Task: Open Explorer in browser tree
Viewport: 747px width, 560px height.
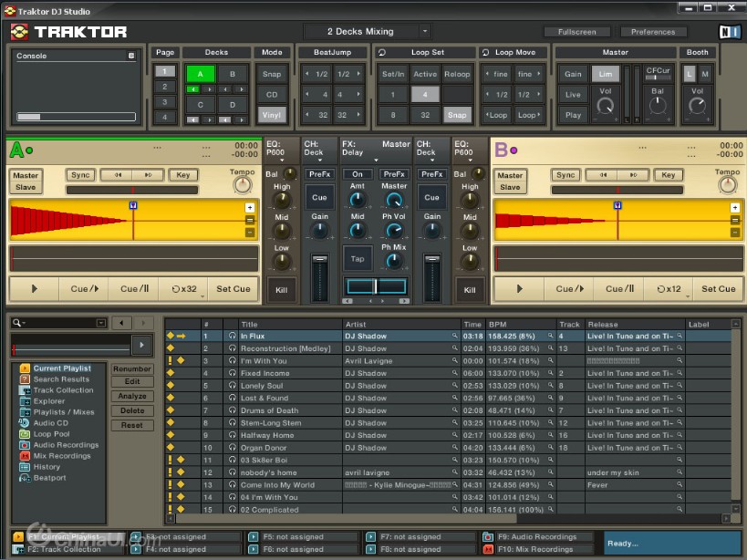Action: pos(49,401)
